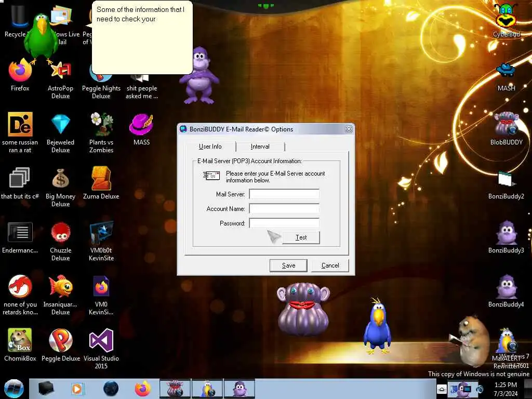The width and height of the screenshot is (532, 399).
Task: Open the clock showing 1:25 PM
Action: click(506, 389)
